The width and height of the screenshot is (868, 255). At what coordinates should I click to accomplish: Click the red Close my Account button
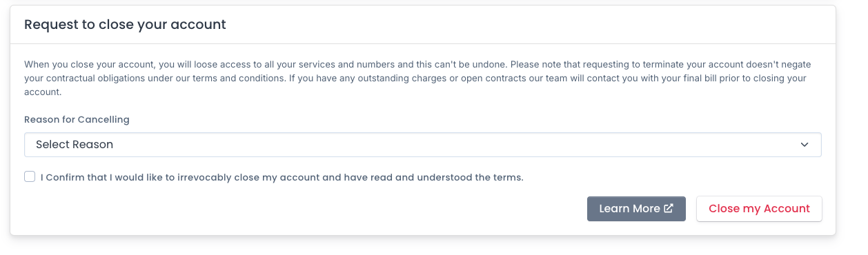[759, 209]
